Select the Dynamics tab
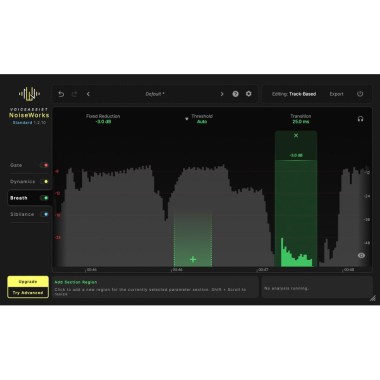Screen dimensions: 380x380 click(22, 181)
